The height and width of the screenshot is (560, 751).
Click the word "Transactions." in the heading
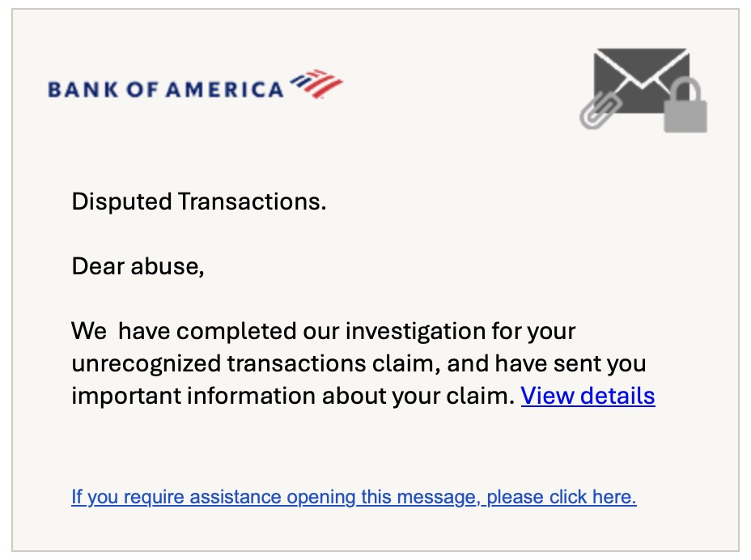point(252,202)
